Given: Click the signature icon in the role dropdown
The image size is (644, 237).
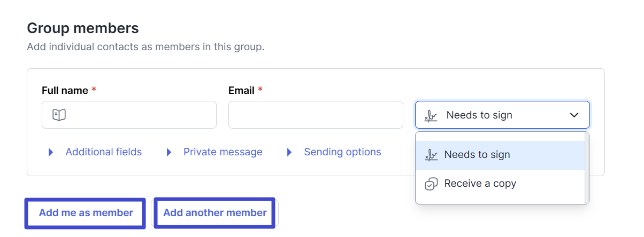Looking at the screenshot, I should (431, 115).
